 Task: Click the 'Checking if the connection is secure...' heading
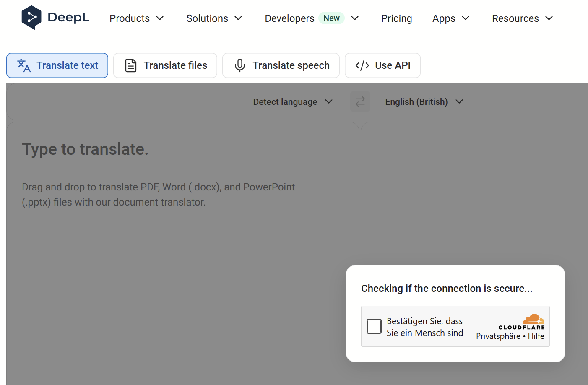[447, 289]
